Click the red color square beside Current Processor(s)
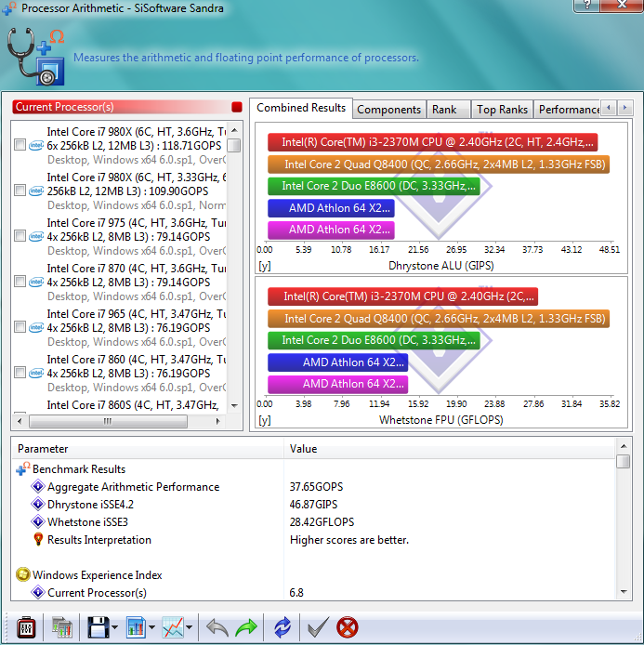Screen dimensions: 644x645 click(237, 107)
